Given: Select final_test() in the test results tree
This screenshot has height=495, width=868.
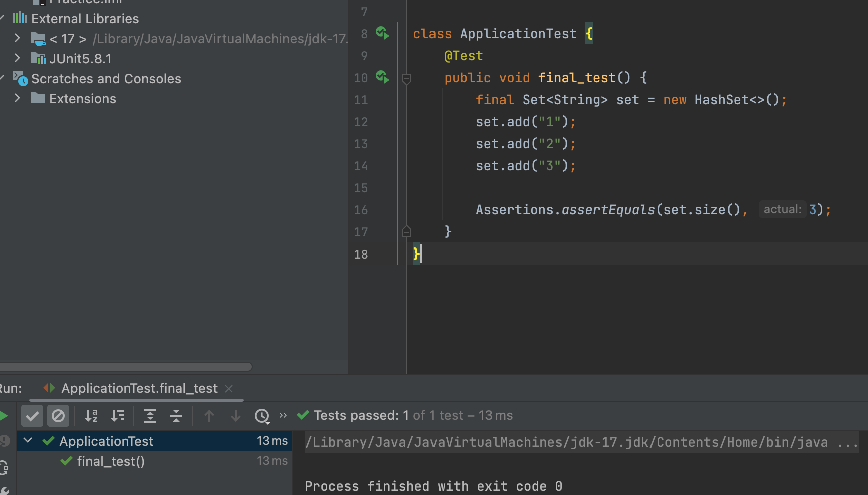Looking at the screenshot, I should point(111,461).
